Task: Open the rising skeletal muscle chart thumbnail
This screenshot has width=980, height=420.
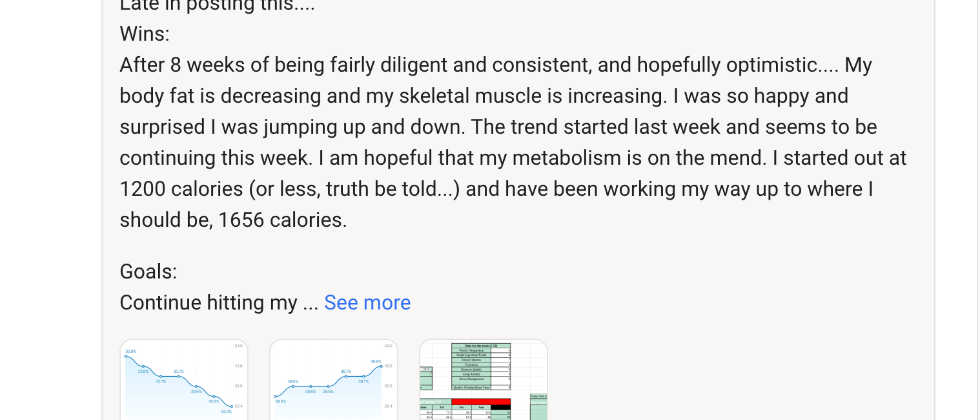Action: tap(333, 380)
